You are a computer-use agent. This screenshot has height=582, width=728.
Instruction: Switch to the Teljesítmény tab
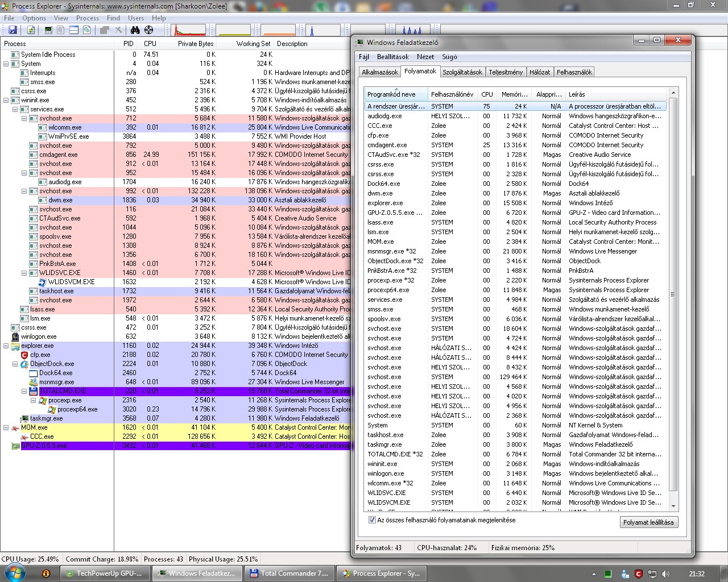coord(506,72)
